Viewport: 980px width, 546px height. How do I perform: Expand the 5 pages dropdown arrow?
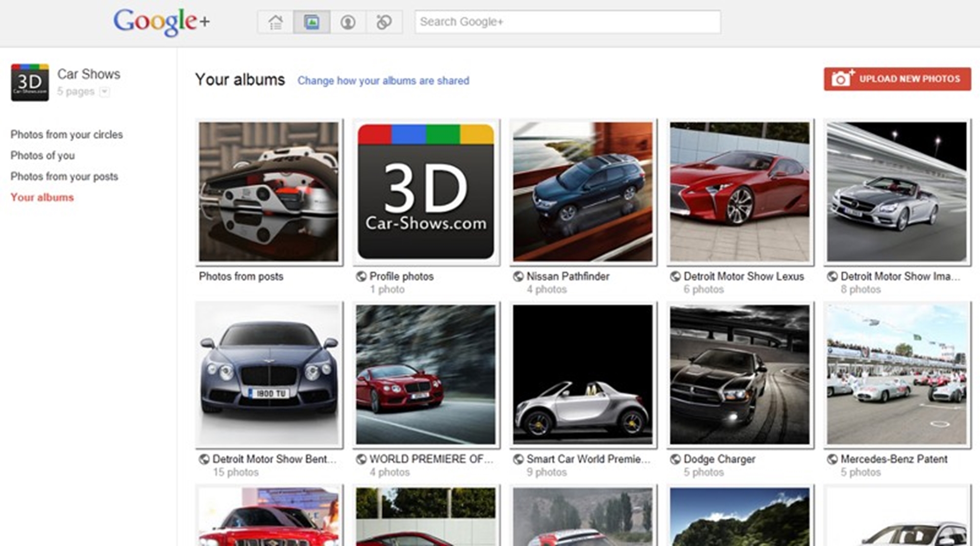104,92
